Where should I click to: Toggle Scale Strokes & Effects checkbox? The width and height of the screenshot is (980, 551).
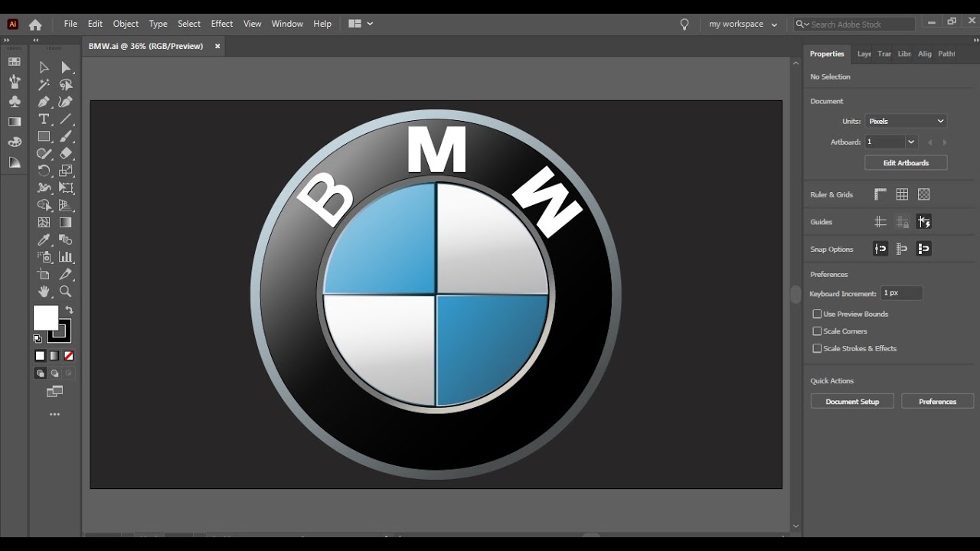coord(817,348)
